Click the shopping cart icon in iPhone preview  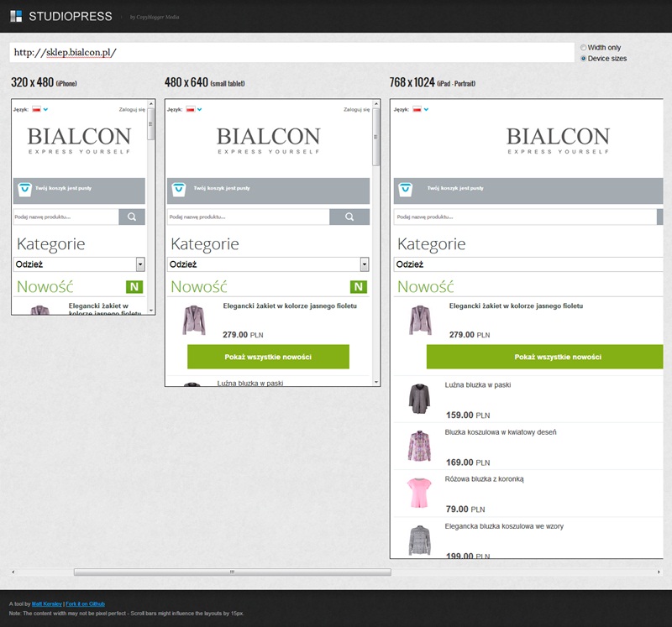(x=24, y=190)
